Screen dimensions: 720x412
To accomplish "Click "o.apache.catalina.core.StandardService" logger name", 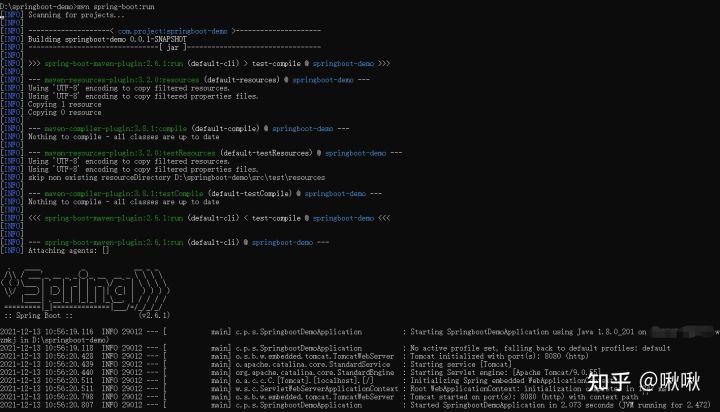I will pyautogui.click(x=313, y=364).
